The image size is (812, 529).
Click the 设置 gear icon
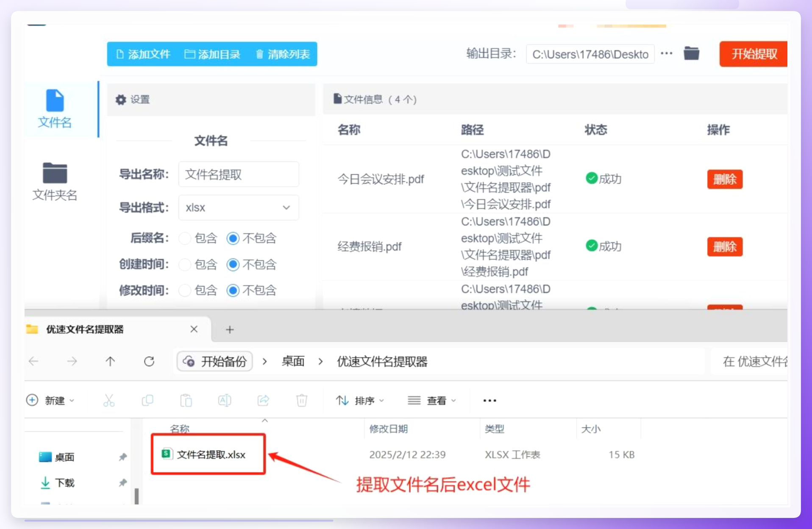(x=121, y=100)
